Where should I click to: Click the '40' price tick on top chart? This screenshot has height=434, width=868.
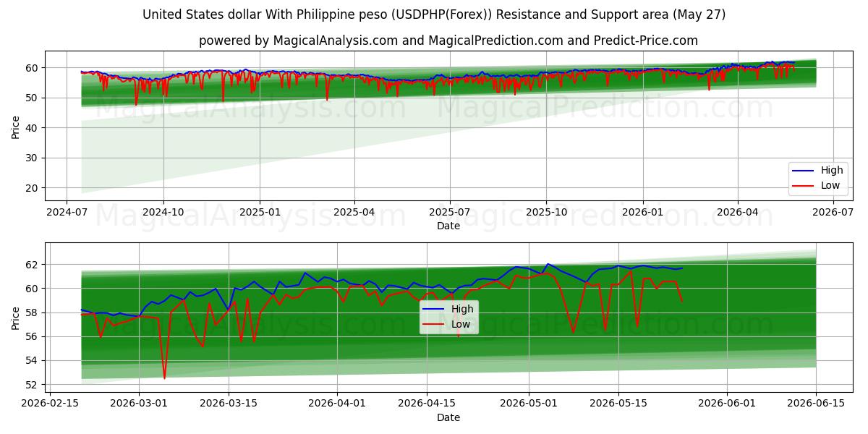coord(33,128)
